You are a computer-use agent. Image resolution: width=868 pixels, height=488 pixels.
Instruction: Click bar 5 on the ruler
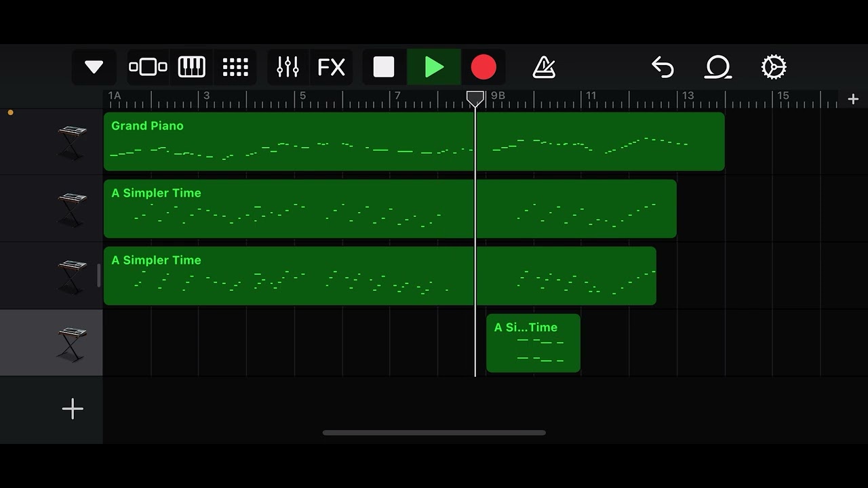tap(302, 96)
